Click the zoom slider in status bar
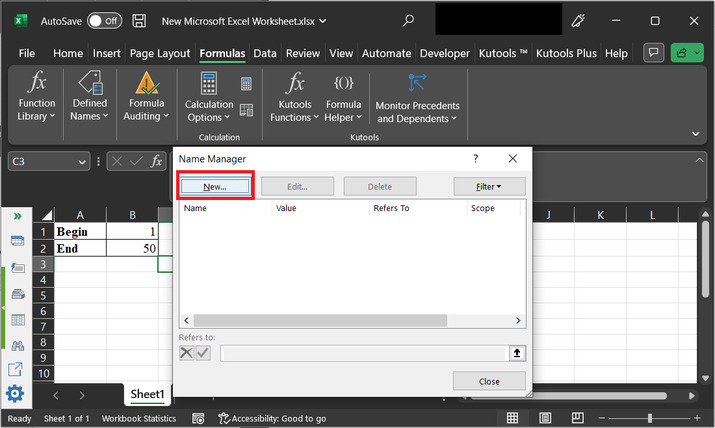The height and width of the screenshot is (428, 715). coord(650,418)
